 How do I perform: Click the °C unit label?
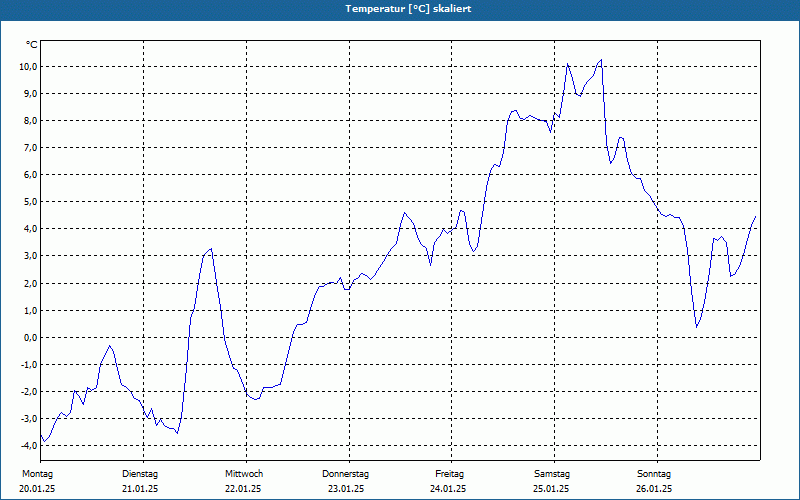32,45
